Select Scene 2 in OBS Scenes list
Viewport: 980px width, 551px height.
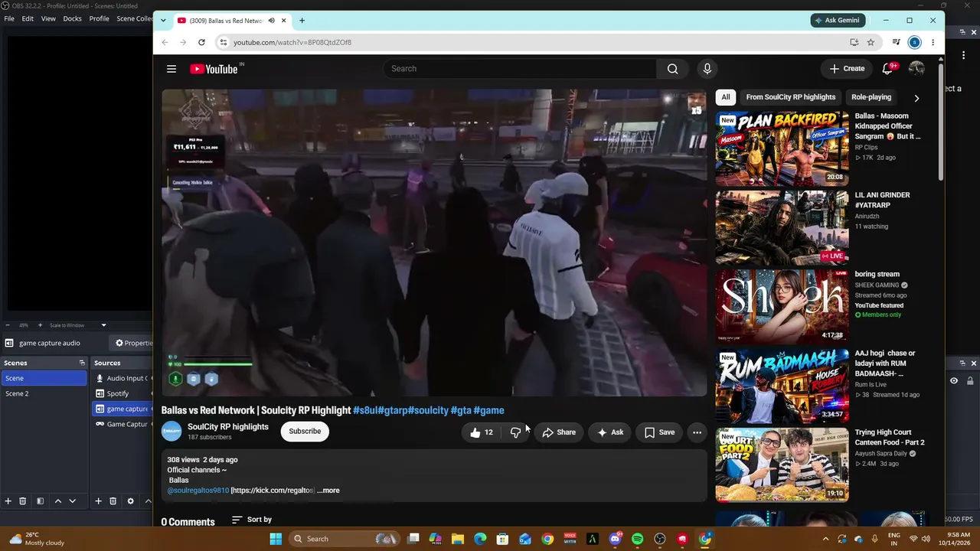coord(44,393)
